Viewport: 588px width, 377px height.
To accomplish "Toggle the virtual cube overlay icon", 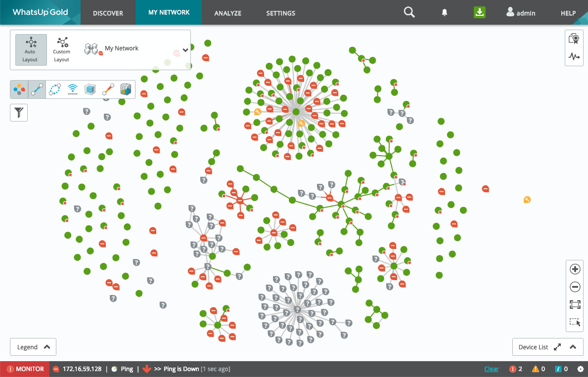I will (90, 89).
